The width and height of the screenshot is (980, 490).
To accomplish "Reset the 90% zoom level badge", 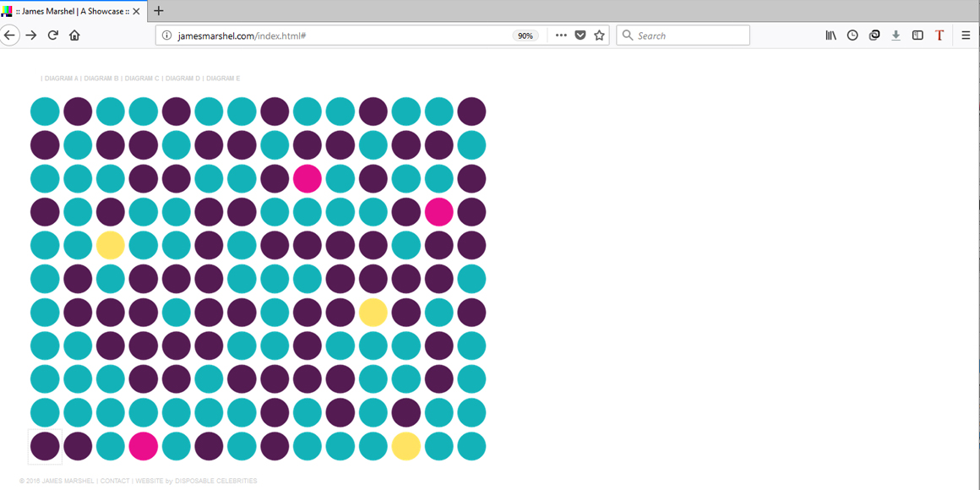I will pos(525,35).
